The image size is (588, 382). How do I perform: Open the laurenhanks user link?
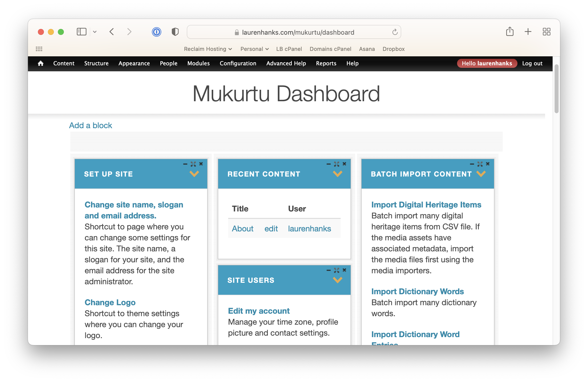(x=309, y=229)
